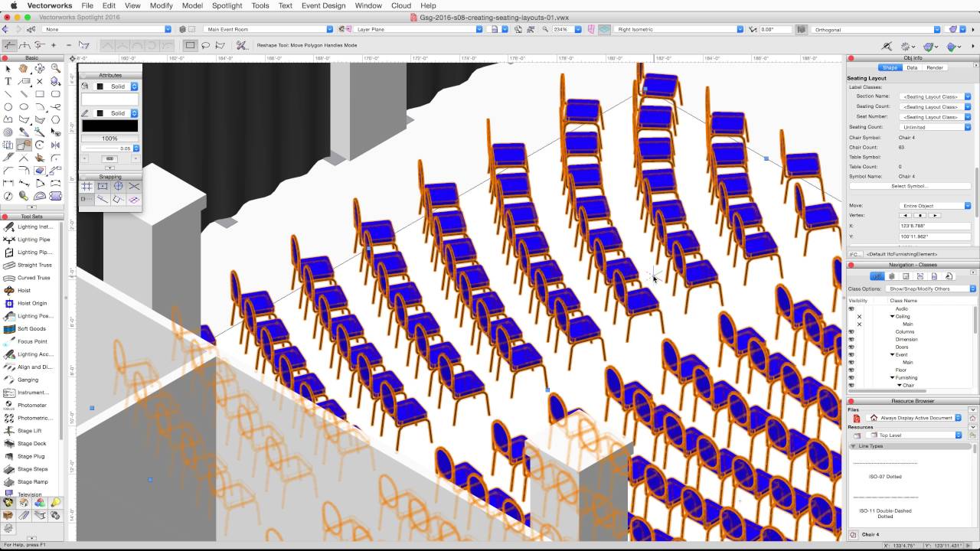Collapse the Event class group

pyautogui.click(x=893, y=354)
